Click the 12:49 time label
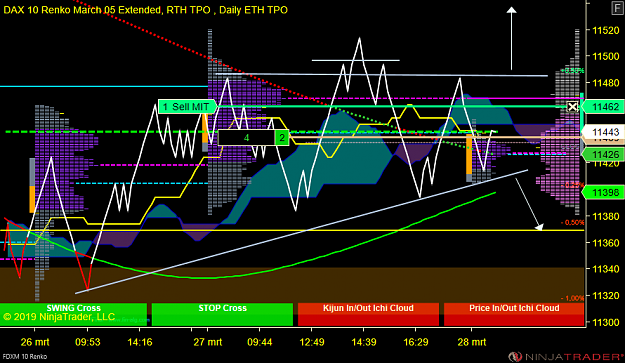Screen dimensions: 625x363 coord(312,342)
